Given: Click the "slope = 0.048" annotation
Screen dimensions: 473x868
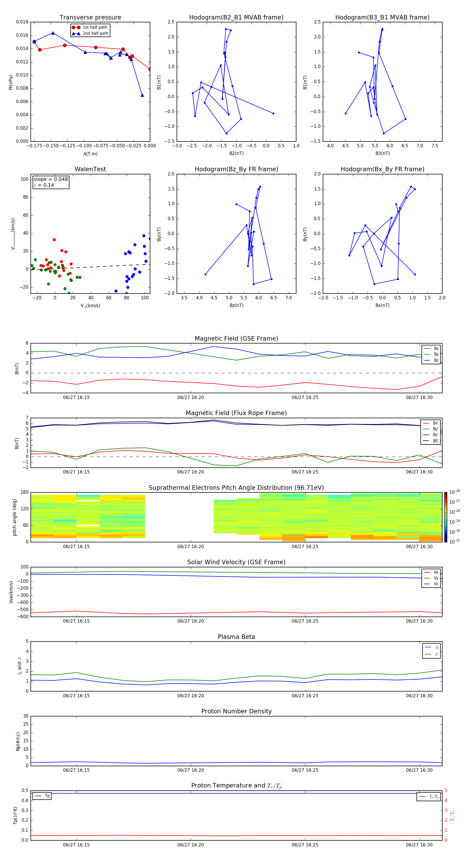Looking at the screenshot, I should pos(51,179).
